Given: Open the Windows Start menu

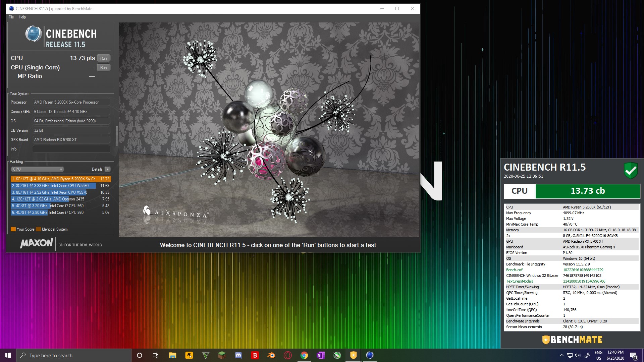Looking at the screenshot, I should [x=8, y=355].
